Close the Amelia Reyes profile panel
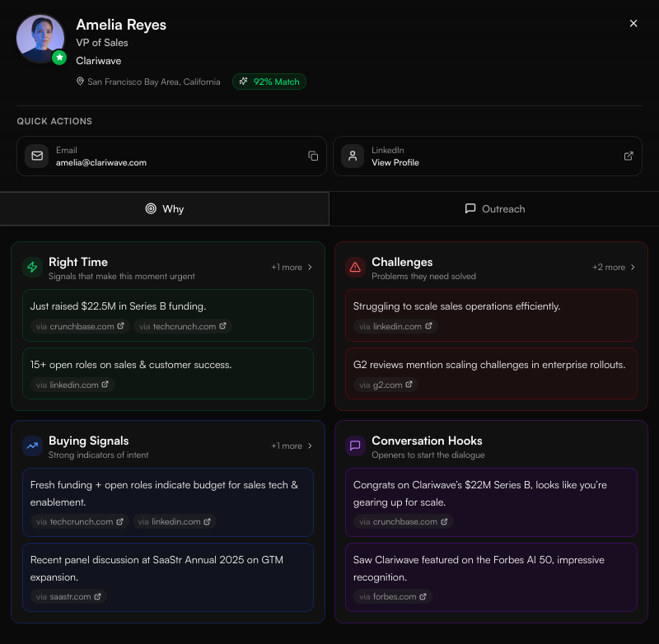The image size is (659, 644). [633, 24]
